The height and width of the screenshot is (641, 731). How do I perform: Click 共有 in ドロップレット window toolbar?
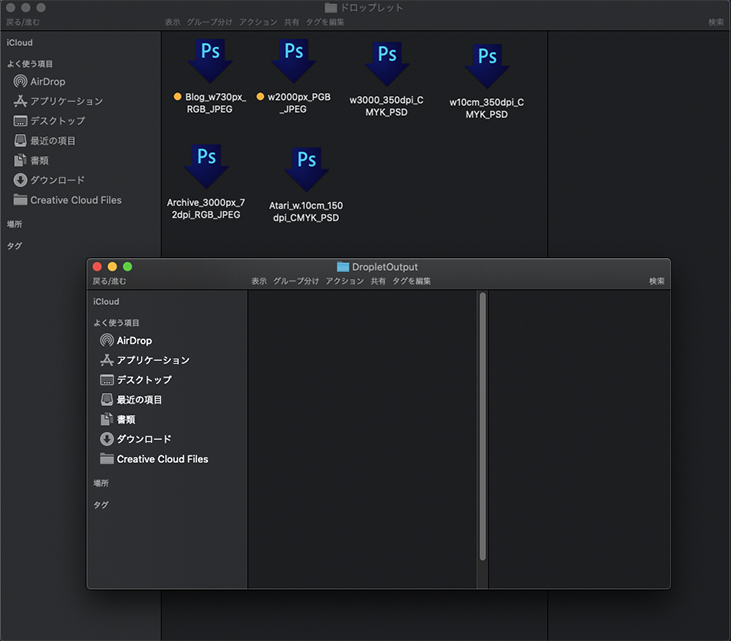[292, 22]
